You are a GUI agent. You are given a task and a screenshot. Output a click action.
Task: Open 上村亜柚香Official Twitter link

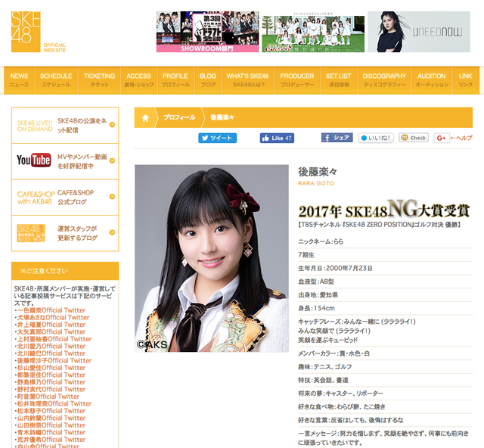click(x=54, y=339)
